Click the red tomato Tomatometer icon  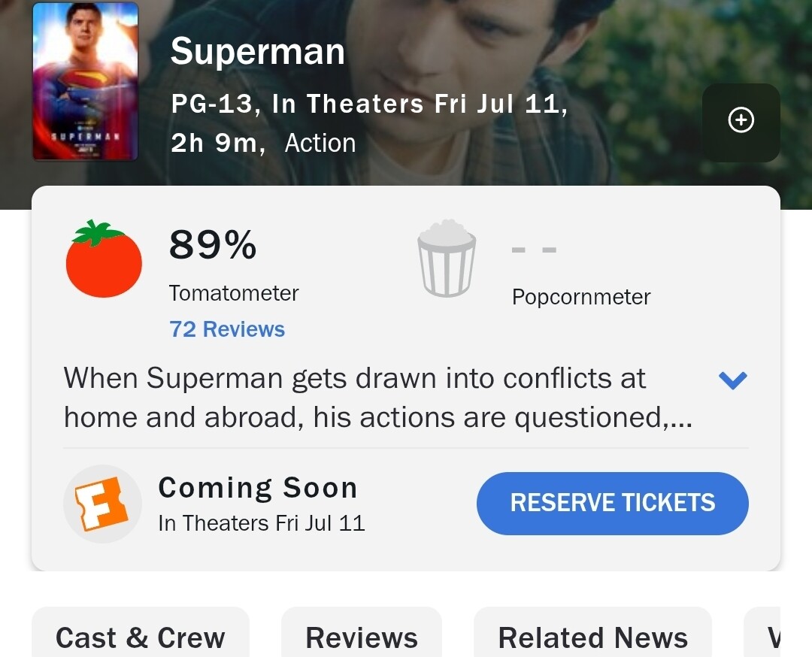click(x=104, y=259)
